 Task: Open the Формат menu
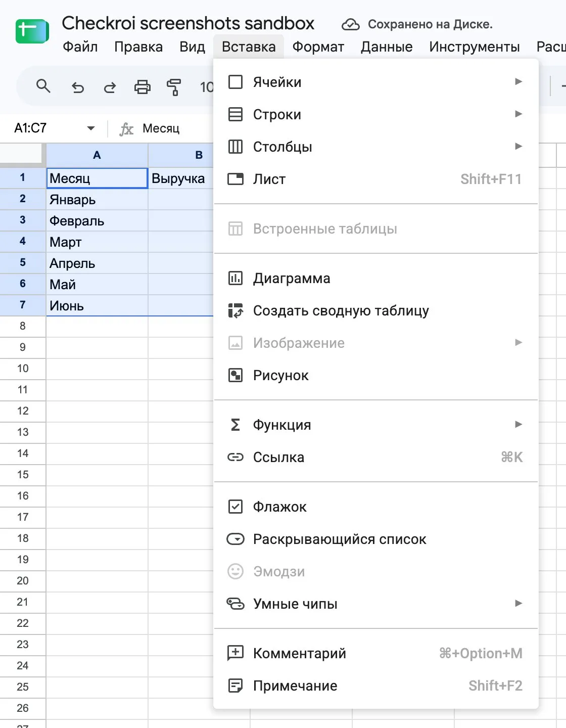[x=318, y=47]
